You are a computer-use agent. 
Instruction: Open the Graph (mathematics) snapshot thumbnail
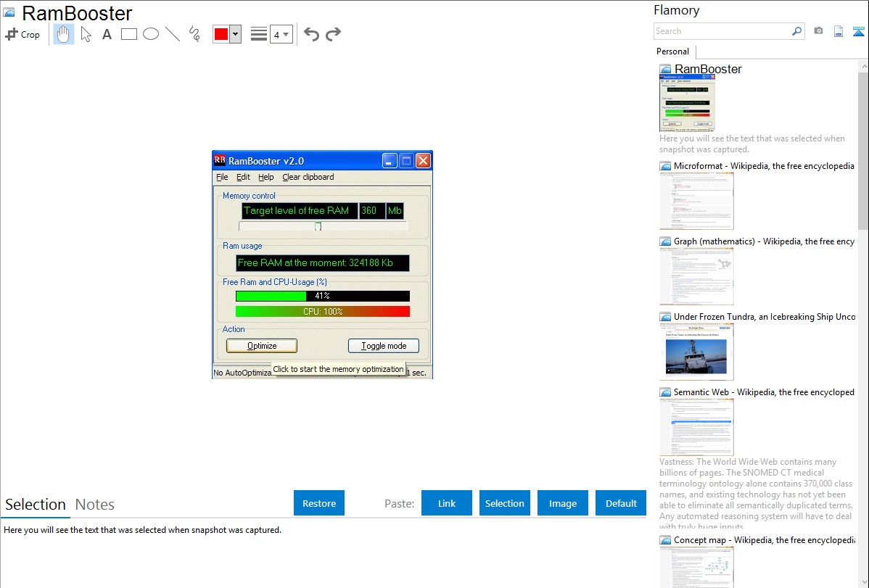[696, 276]
